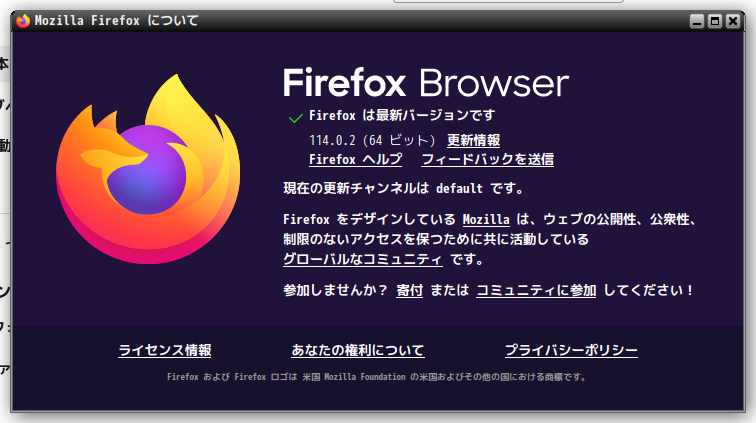
Task: Follow the グローバルなコミュニティ link
Action: point(363,259)
